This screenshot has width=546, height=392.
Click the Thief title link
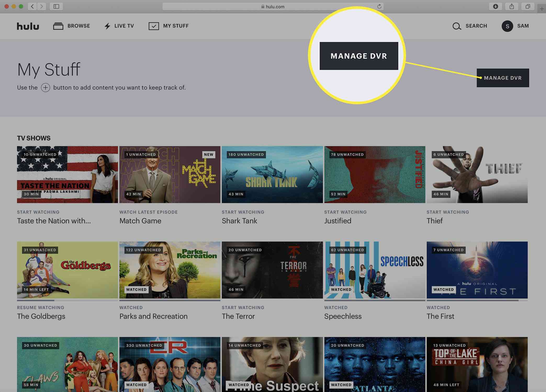coord(435,221)
